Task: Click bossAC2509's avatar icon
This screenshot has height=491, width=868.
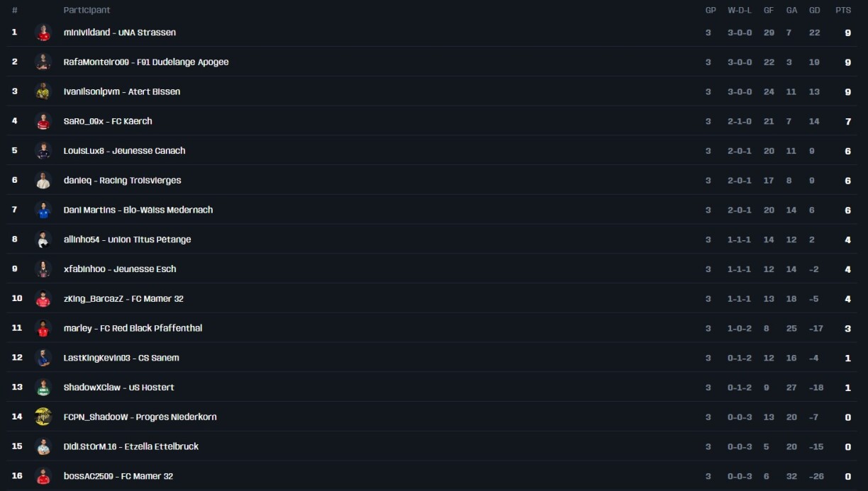Action: (x=43, y=476)
